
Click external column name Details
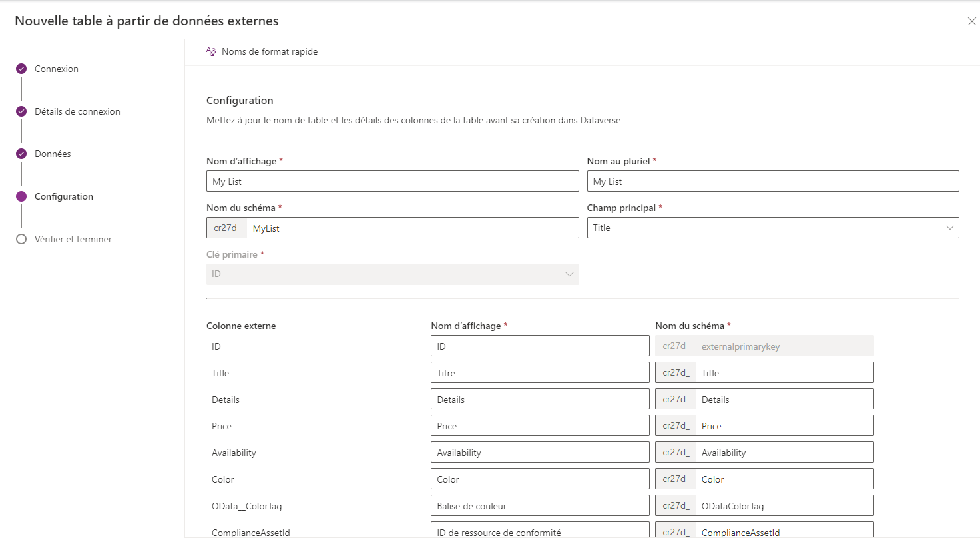click(x=226, y=400)
